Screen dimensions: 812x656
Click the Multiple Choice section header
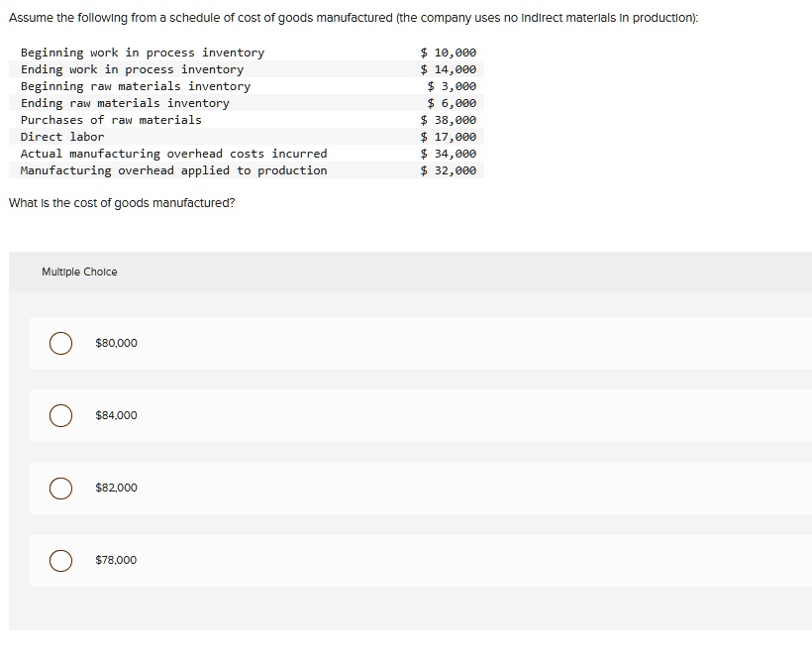80,272
